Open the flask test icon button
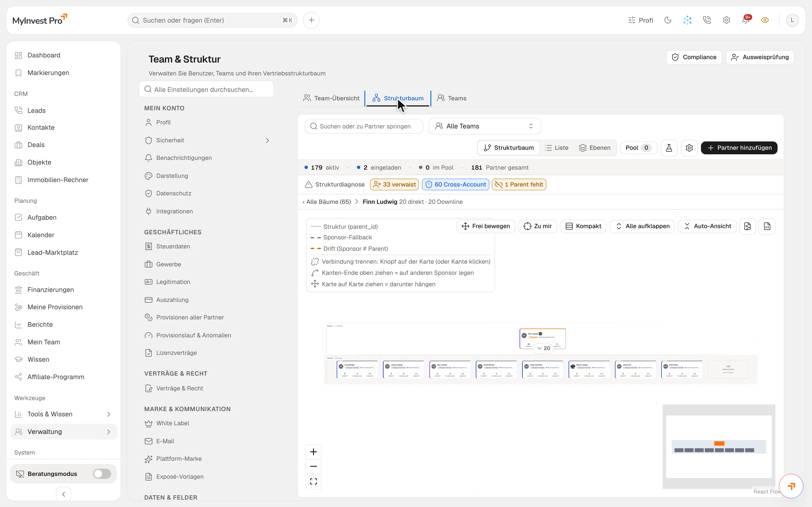The width and height of the screenshot is (812, 507). pyautogui.click(x=669, y=148)
